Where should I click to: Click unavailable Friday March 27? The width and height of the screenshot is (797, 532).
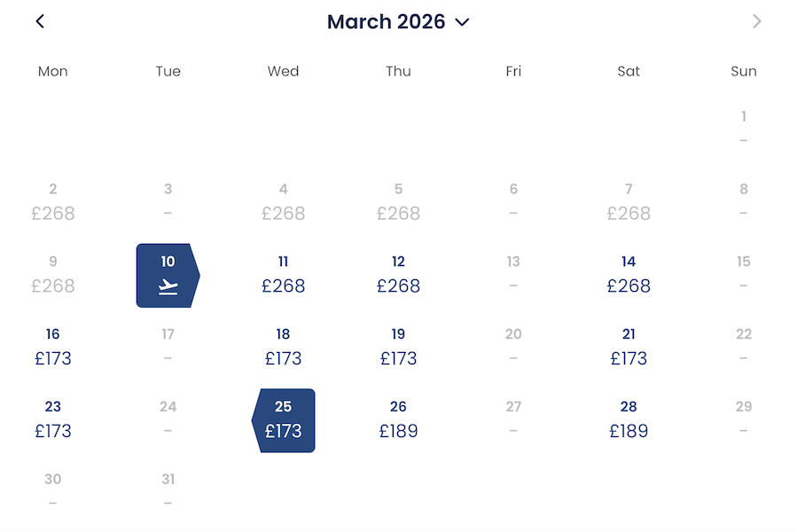pyautogui.click(x=513, y=420)
